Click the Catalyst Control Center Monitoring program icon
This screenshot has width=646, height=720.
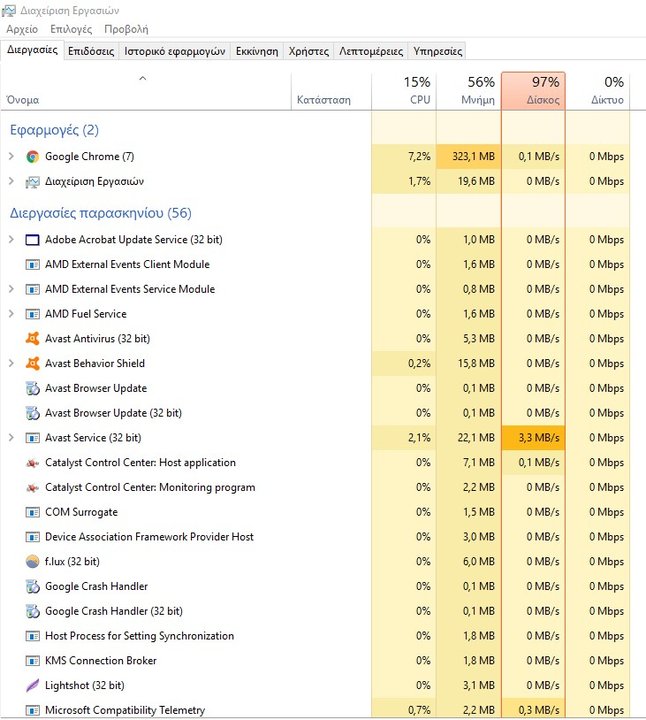(x=32, y=488)
